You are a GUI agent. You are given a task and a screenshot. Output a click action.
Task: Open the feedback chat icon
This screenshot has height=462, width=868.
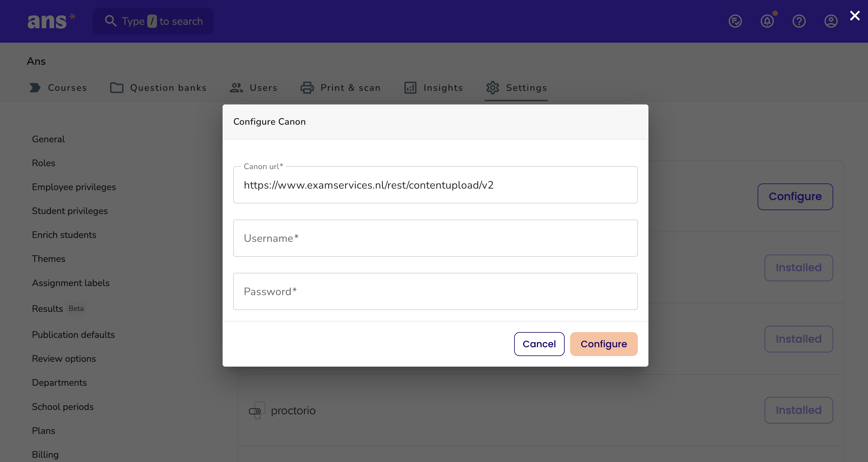coord(735,21)
